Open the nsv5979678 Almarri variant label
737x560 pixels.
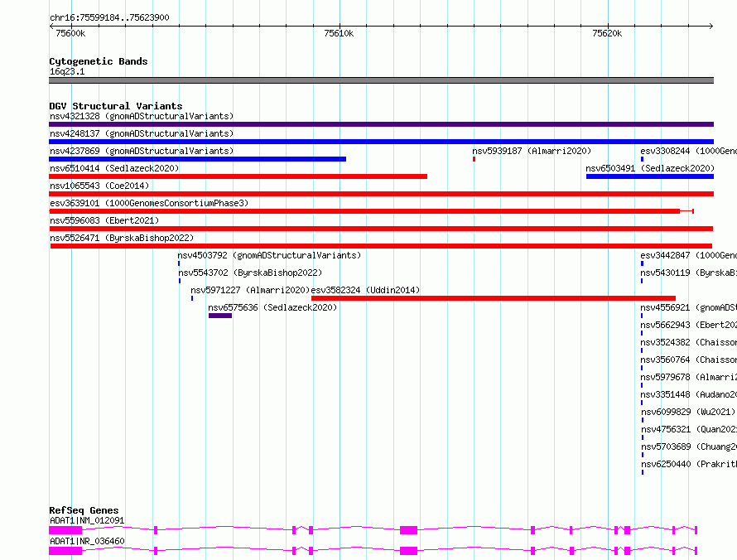(x=688, y=377)
